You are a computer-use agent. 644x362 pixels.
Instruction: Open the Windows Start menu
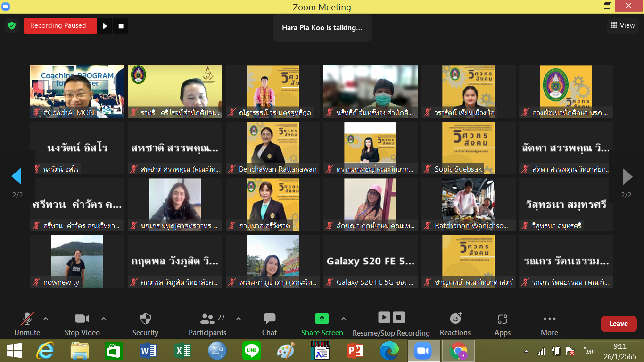(14, 351)
